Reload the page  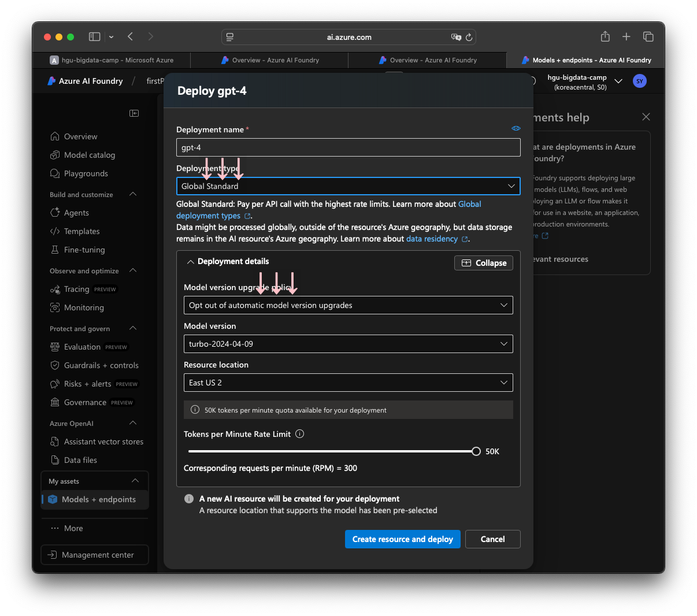pyautogui.click(x=469, y=37)
